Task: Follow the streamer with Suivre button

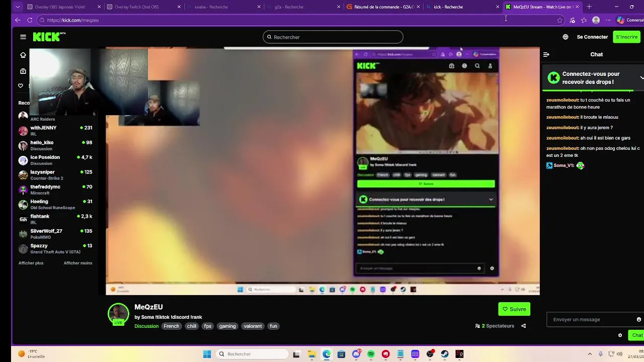Action: [x=514, y=309]
